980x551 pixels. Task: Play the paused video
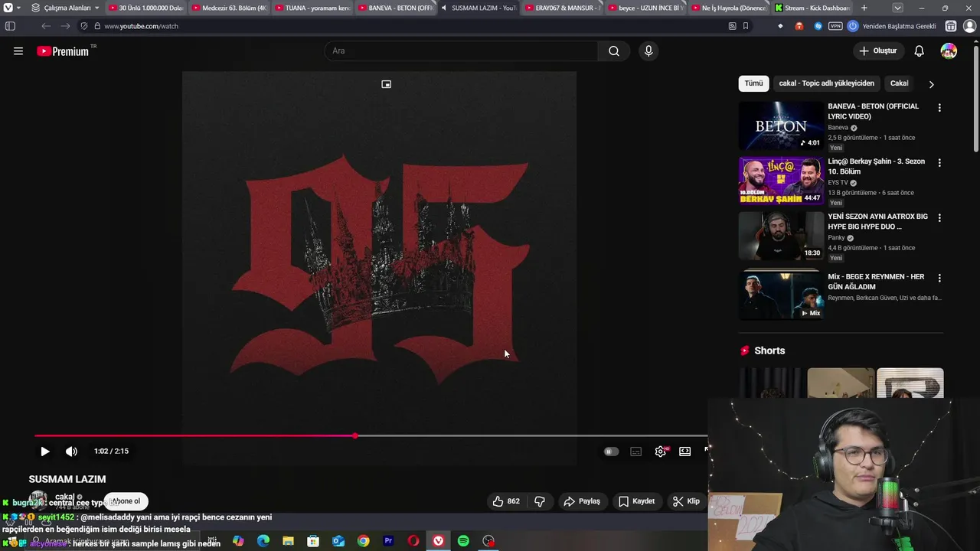point(45,452)
